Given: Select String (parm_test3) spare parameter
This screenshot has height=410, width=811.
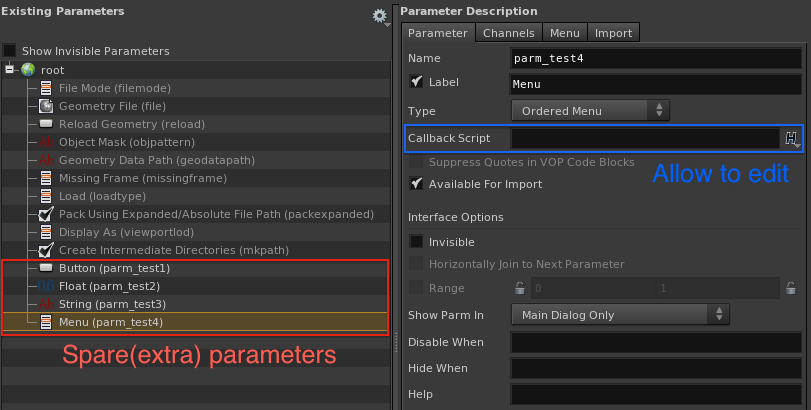Looking at the screenshot, I should click(112, 304).
